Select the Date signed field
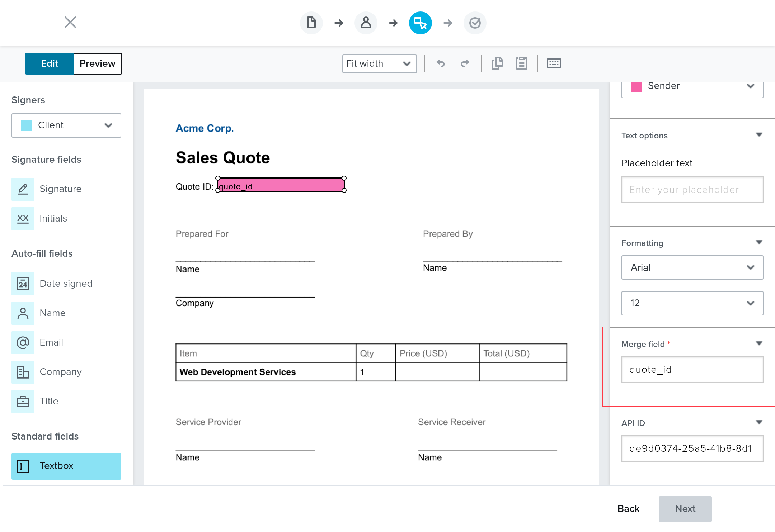 66,284
